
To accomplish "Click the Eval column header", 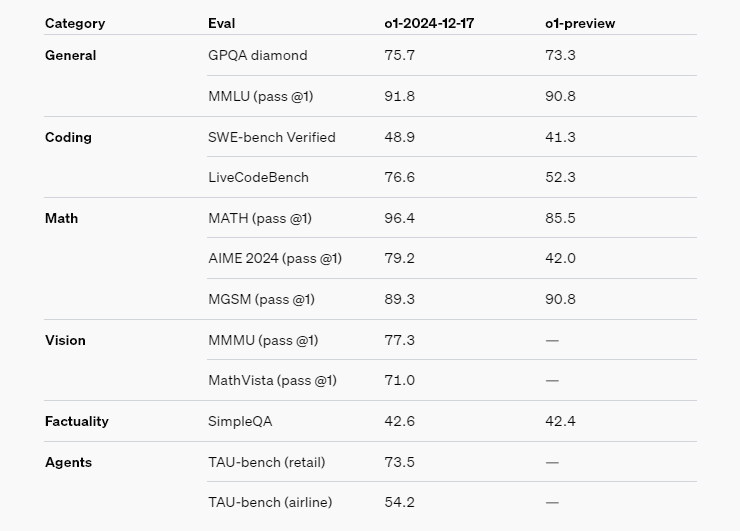I will point(222,23).
